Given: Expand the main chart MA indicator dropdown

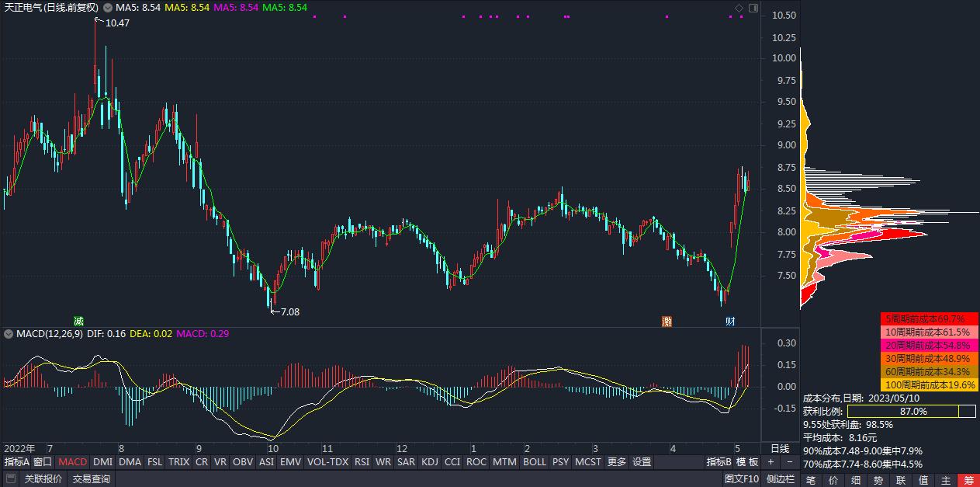Looking at the screenshot, I should tap(108, 8).
